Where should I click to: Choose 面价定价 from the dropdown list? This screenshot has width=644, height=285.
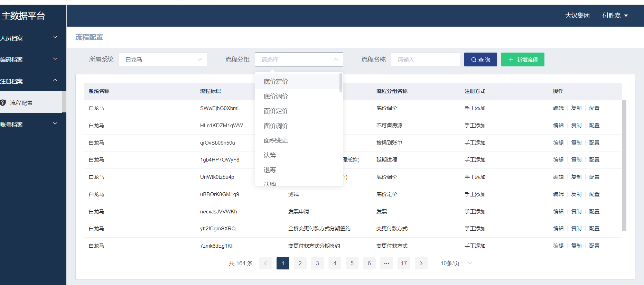pos(297,111)
